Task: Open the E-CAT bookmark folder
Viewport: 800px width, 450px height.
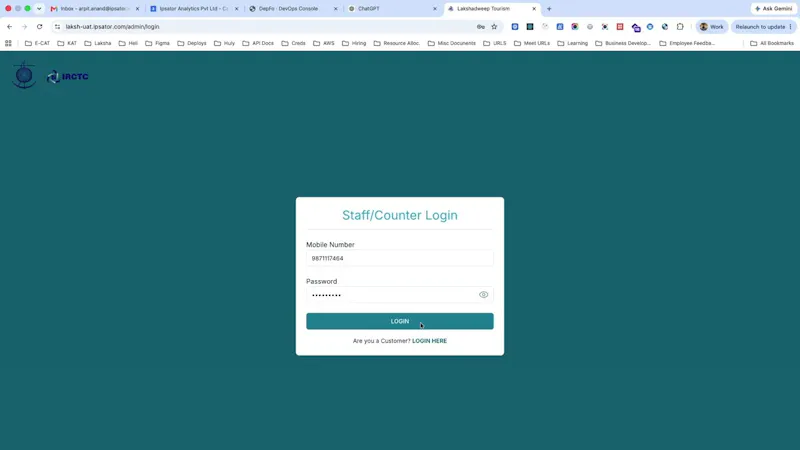Action: click(37, 43)
